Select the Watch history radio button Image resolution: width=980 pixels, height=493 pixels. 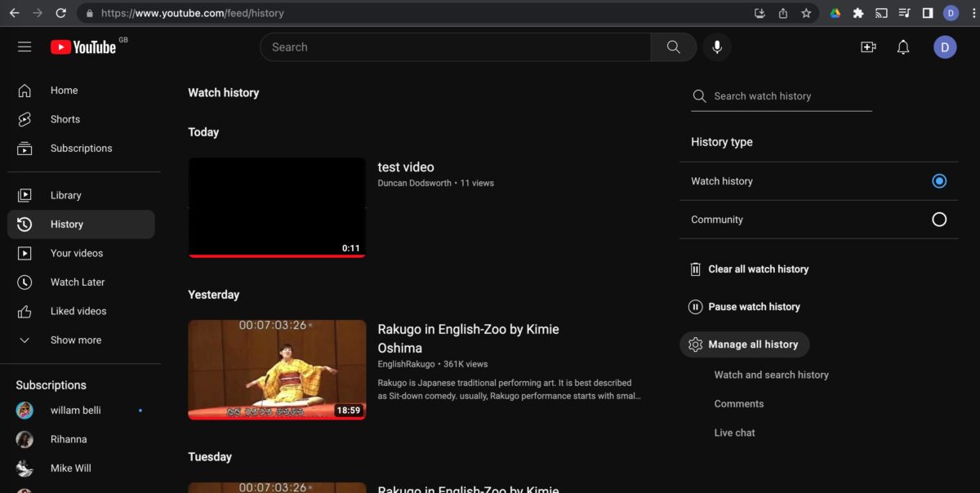[x=939, y=181]
